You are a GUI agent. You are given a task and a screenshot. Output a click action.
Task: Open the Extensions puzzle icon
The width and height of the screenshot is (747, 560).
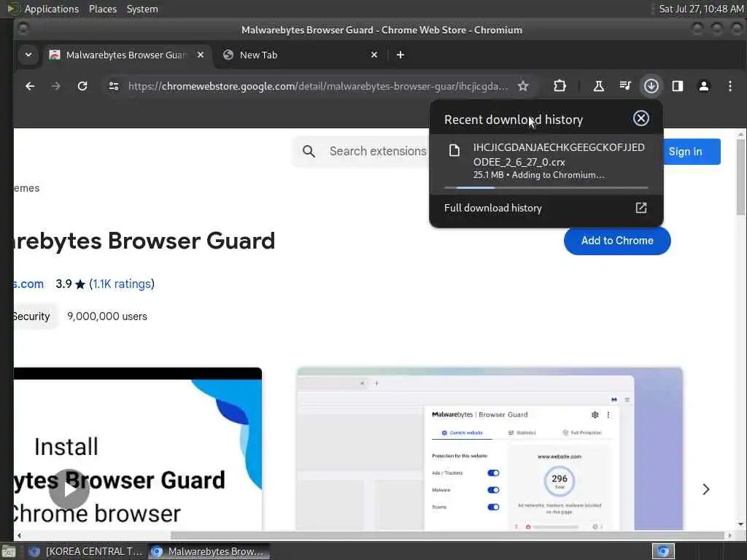tap(560, 86)
